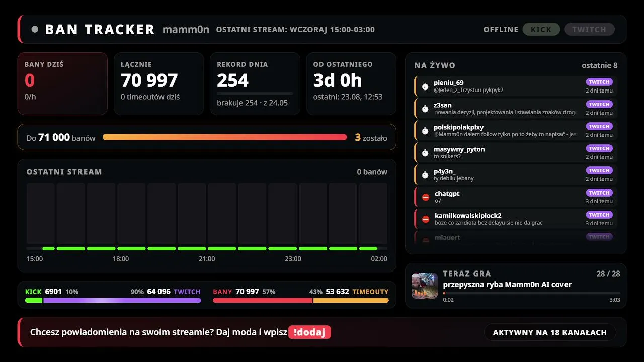Click the username kamilkowalskiplock2
The width and height of the screenshot is (644, 362).
(x=468, y=216)
